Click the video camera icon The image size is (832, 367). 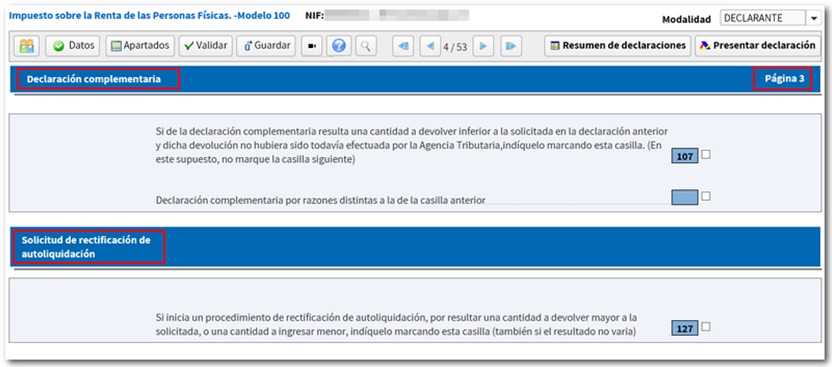tap(312, 46)
